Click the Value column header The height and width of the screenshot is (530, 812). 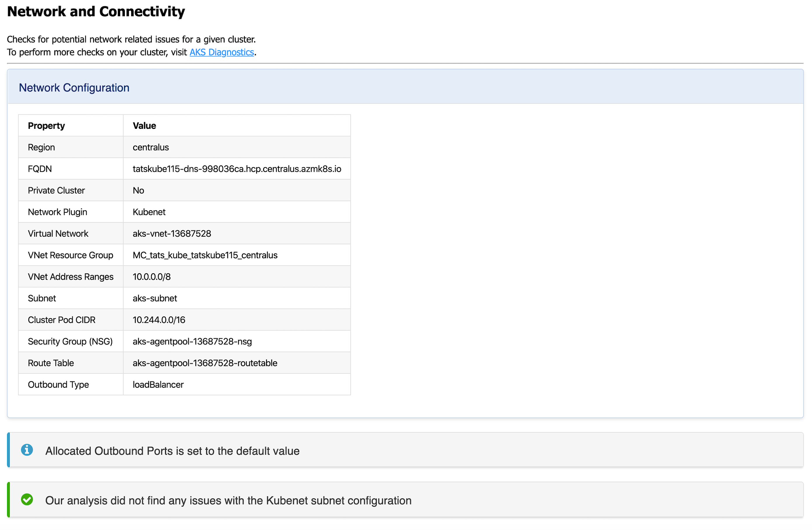pyautogui.click(x=144, y=125)
